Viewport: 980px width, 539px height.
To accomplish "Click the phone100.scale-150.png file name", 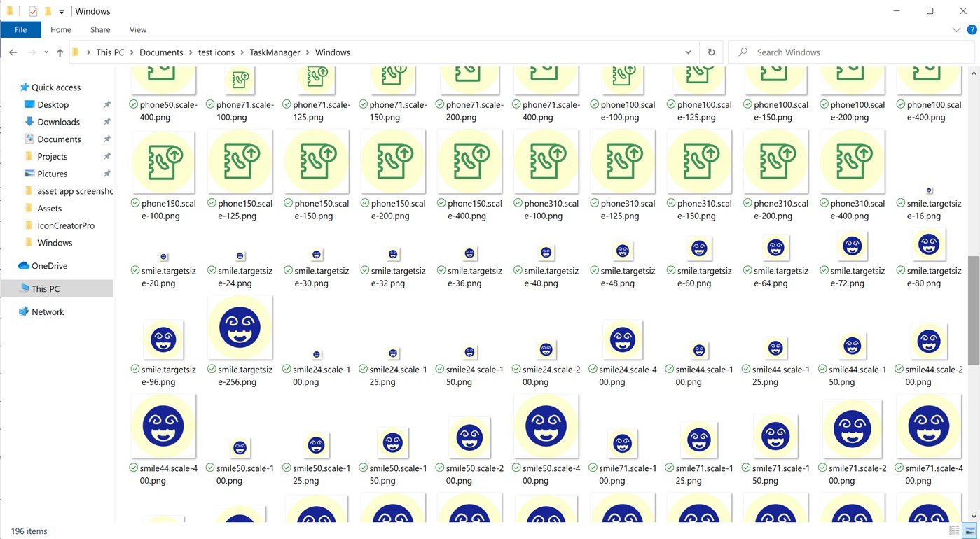I will point(775,111).
